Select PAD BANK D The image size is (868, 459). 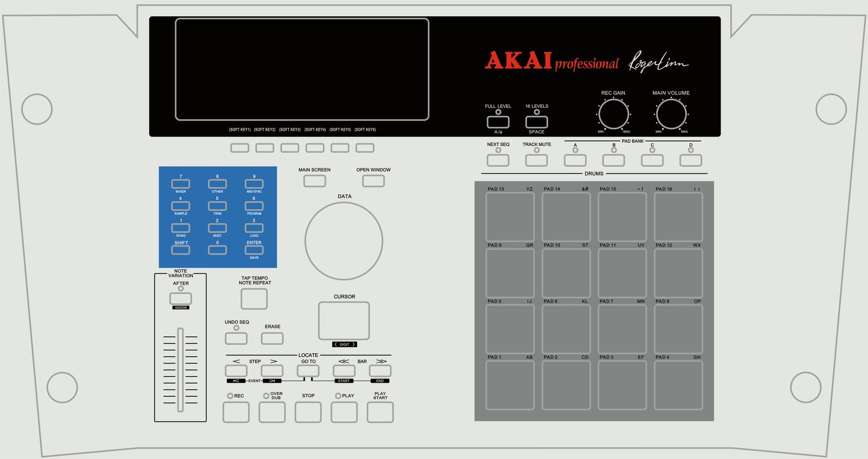(690, 159)
